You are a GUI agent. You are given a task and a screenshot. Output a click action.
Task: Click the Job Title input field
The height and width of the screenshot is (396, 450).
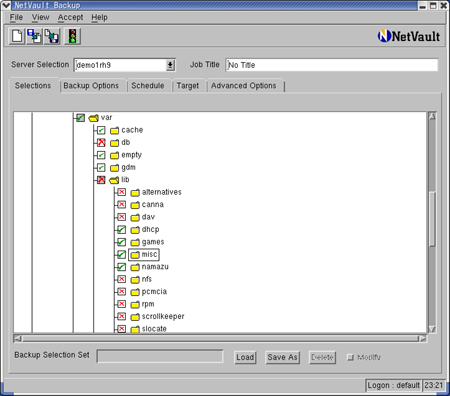click(332, 65)
